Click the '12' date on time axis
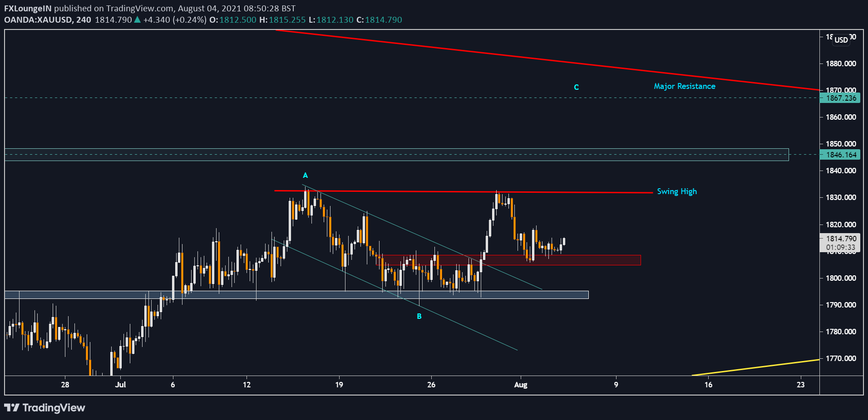Screen dimensions: 868x420 click(x=247, y=385)
